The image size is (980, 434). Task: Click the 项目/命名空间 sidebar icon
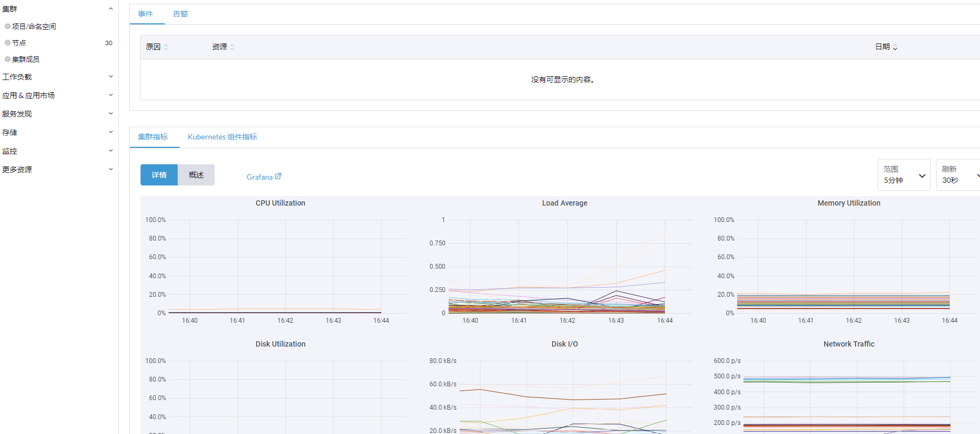pos(7,26)
